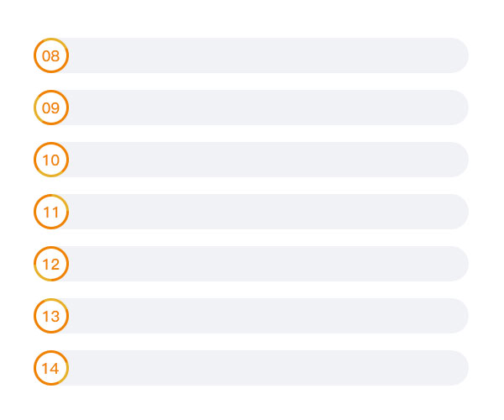The image size is (504, 420).
Task: Select the circled number 13 icon
Action: 51,316
